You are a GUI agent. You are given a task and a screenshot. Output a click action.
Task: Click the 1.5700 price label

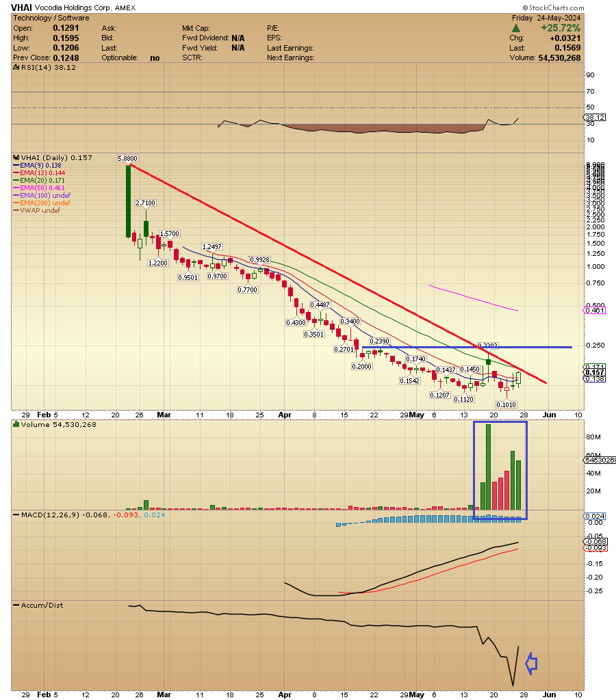170,233
